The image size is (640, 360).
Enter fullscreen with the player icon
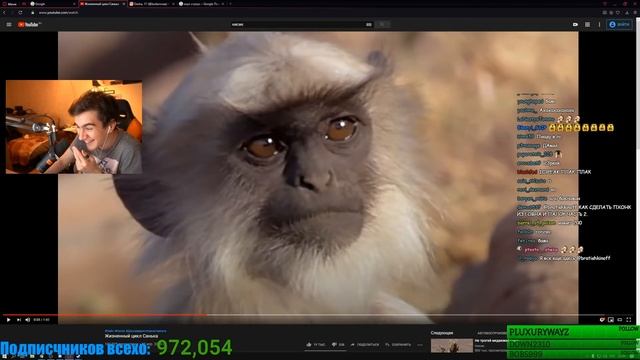click(629, 320)
